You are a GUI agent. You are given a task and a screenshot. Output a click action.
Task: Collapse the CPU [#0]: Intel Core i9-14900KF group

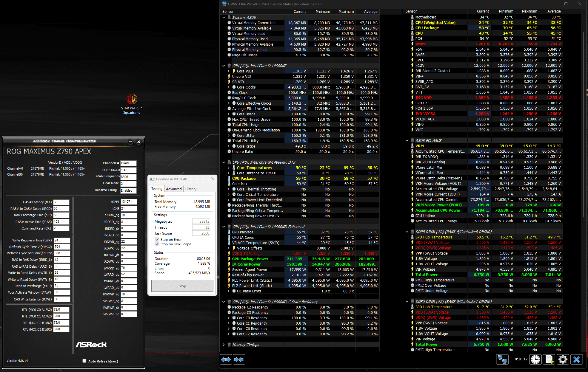(224, 66)
